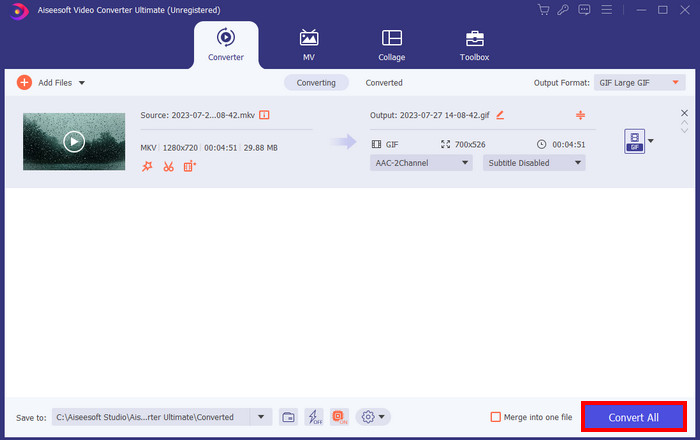Click the video thumbnail image
Viewport: 700px width, 440px height.
tap(74, 141)
